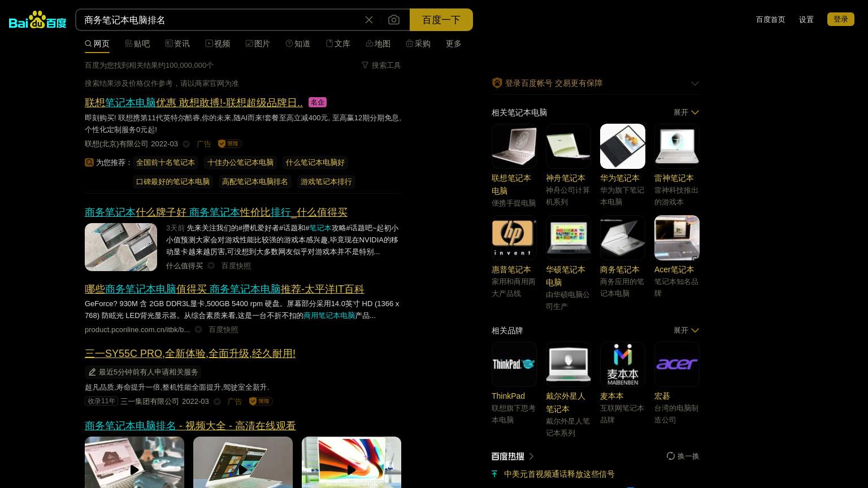Open 商务笔记本电脑排名 视频大全 link
This screenshot has height=488, width=868.
pos(190,426)
